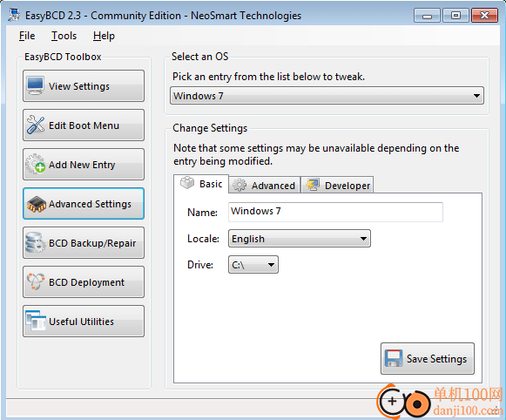
Task: Select the Basic tab
Action: coord(201,184)
